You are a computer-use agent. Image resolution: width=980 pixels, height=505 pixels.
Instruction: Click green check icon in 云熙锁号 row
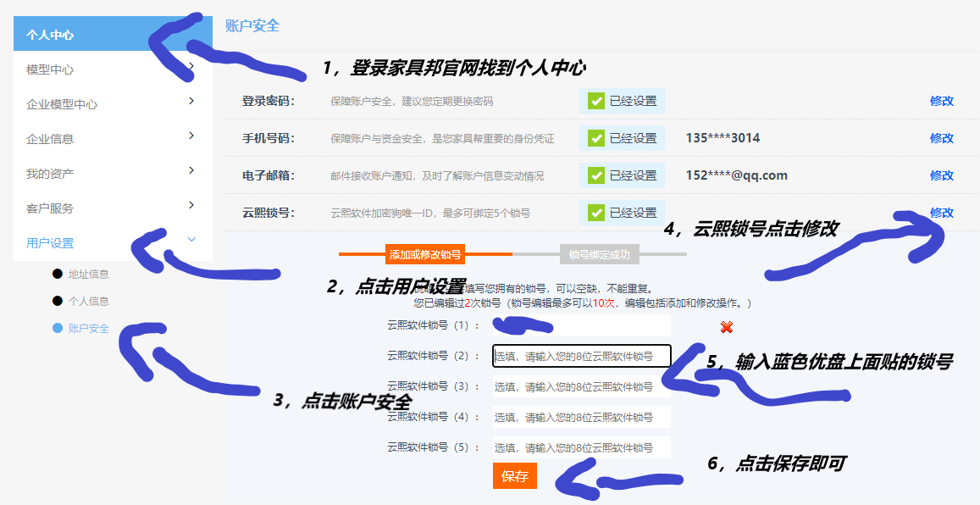(x=596, y=213)
